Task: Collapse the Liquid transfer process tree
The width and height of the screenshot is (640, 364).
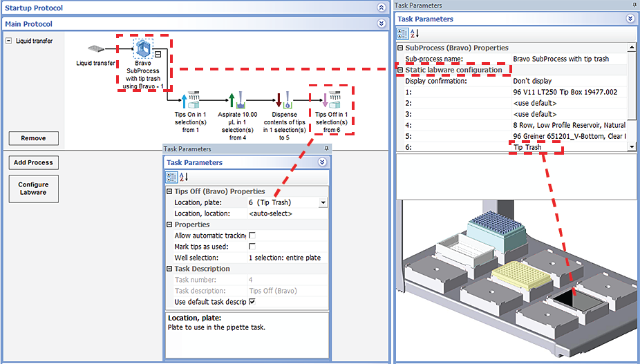Action: [8, 41]
